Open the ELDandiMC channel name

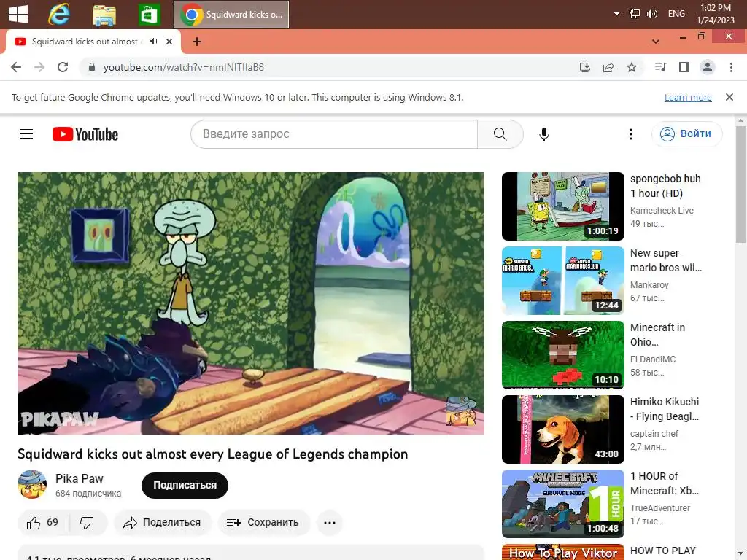coord(653,359)
